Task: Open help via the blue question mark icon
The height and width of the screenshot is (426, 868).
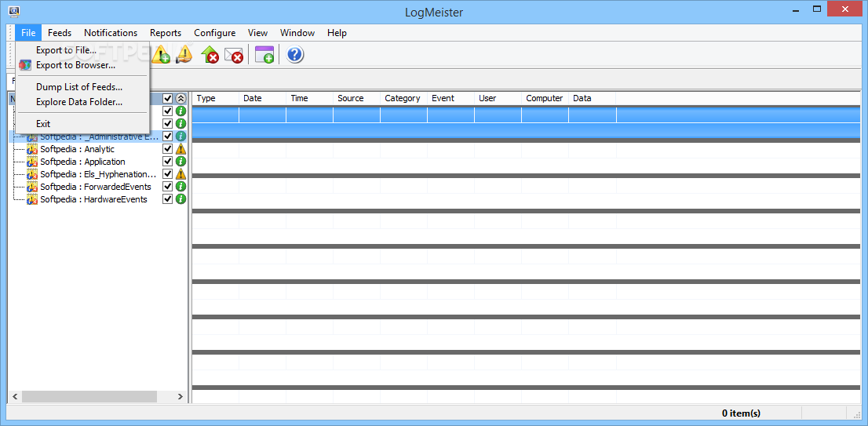Action: click(x=295, y=54)
